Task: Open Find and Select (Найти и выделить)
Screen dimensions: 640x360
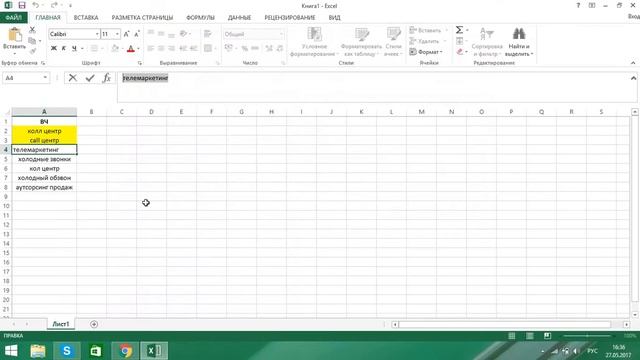Action: [x=519, y=42]
